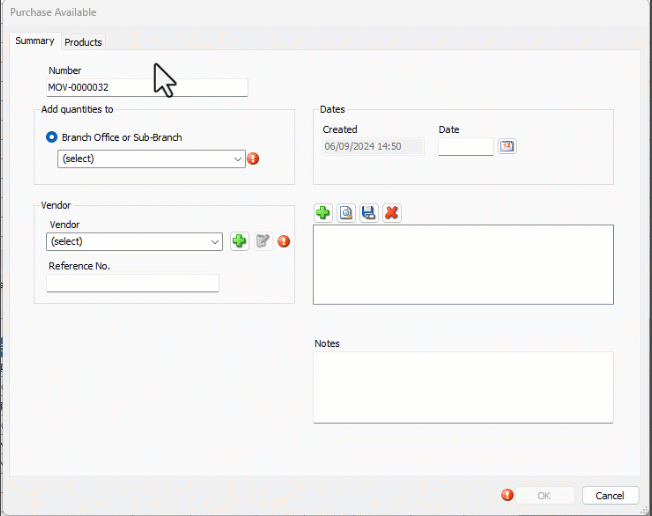Click the green plus icon above the list box
Viewport: 652px width, 516px height.
coord(323,213)
